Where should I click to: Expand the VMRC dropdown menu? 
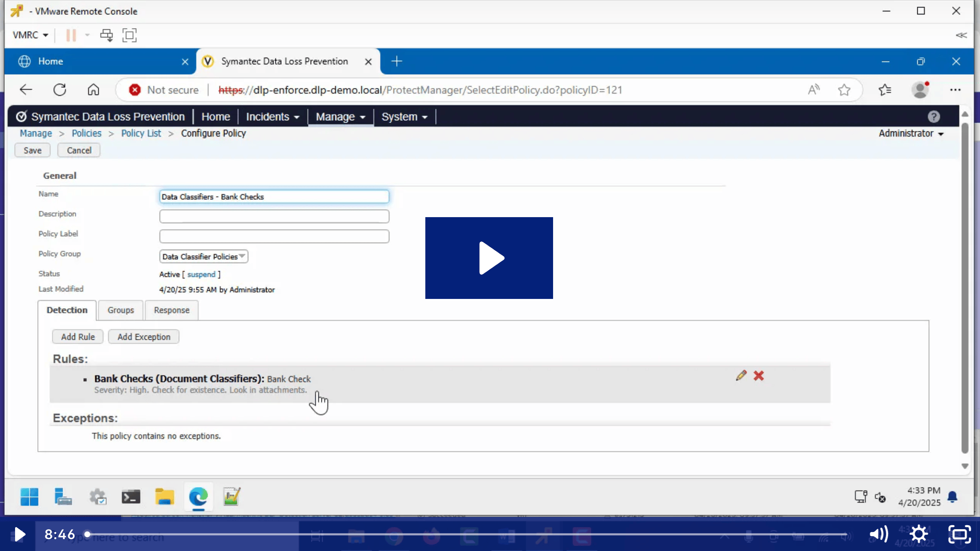[x=30, y=35]
